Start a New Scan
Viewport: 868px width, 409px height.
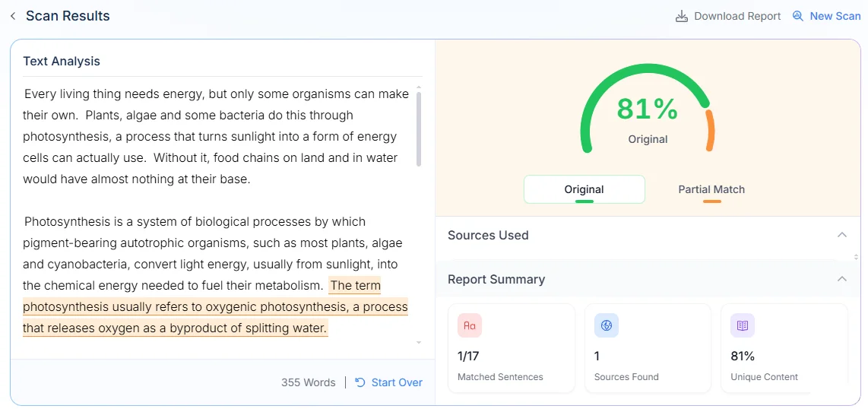pyautogui.click(x=835, y=16)
